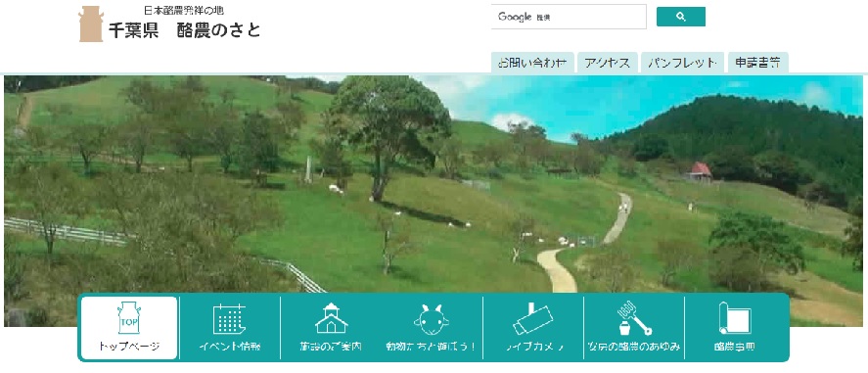
Task: Open the 申請書等 tab
Action: 757,63
